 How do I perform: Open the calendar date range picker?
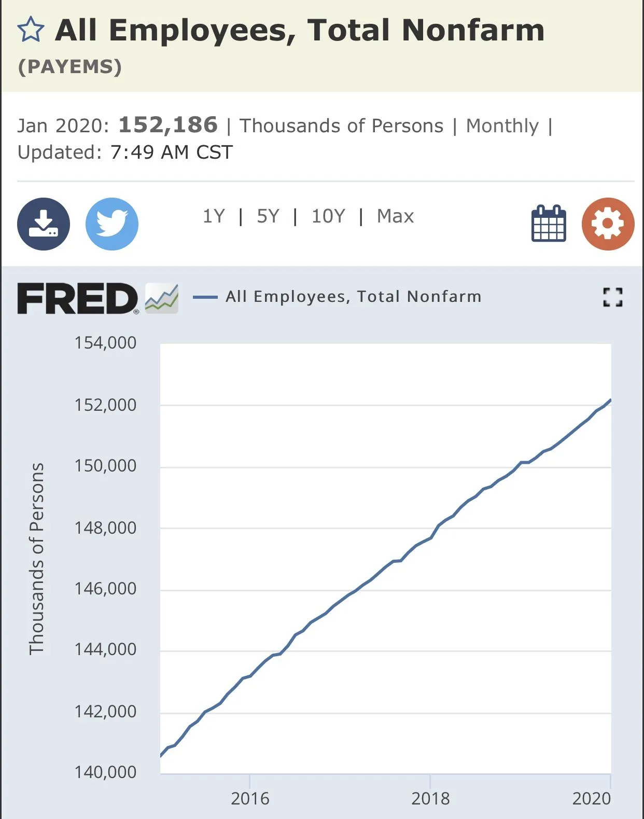coord(549,224)
